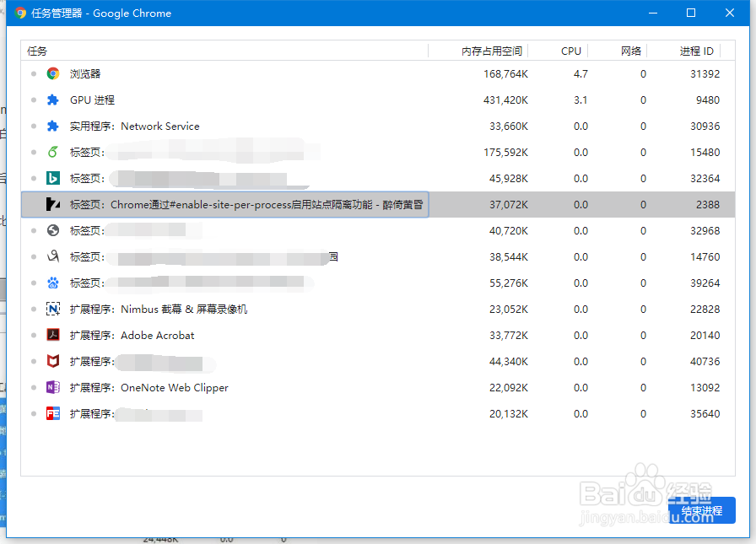Click the Chrome logo in the title bar
This screenshot has height=544, width=756.
click(20, 13)
